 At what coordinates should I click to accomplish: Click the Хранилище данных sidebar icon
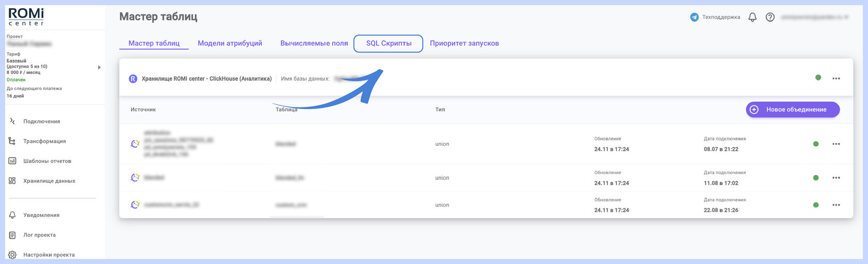tap(12, 181)
